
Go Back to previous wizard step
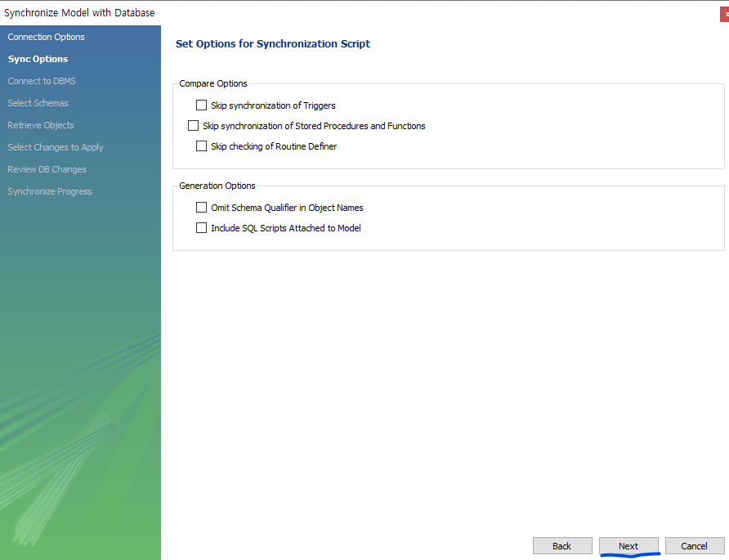click(562, 546)
